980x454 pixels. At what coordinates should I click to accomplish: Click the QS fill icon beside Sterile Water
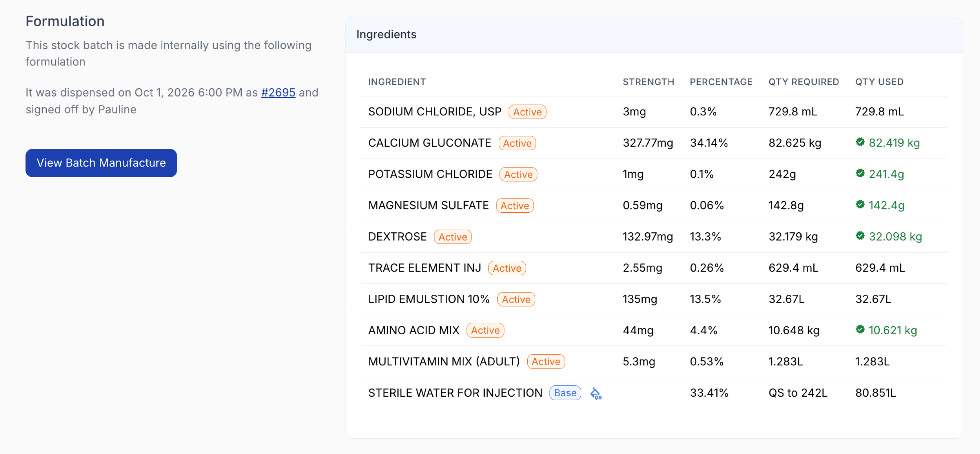(x=596, y=393)
